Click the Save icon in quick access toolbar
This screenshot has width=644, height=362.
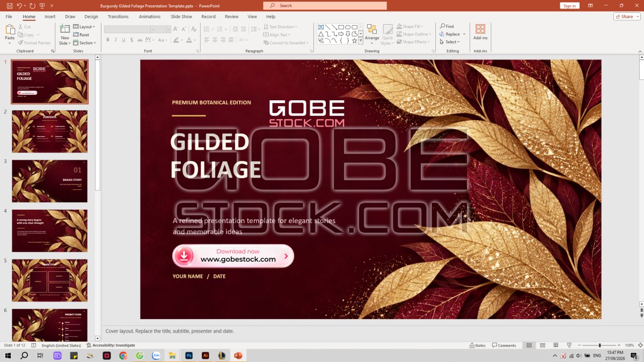click(9, 5)
